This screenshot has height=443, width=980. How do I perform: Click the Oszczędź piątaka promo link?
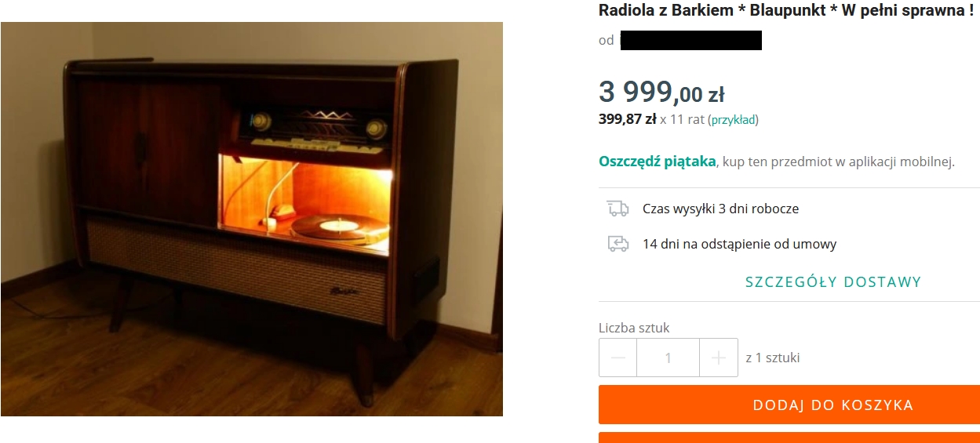pos(658,162)
